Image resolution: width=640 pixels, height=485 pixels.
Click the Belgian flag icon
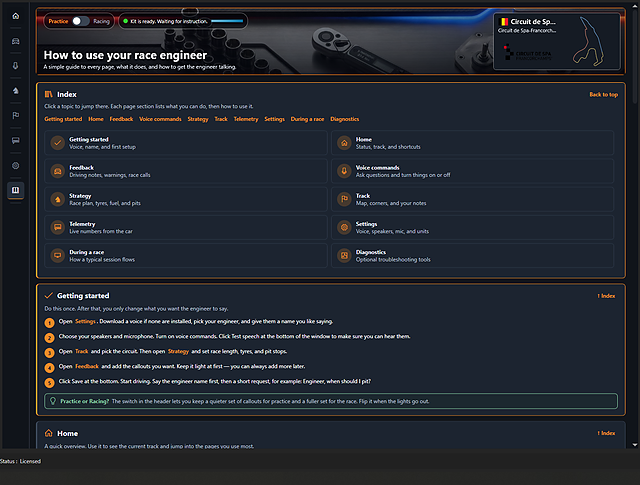(504, 22)
